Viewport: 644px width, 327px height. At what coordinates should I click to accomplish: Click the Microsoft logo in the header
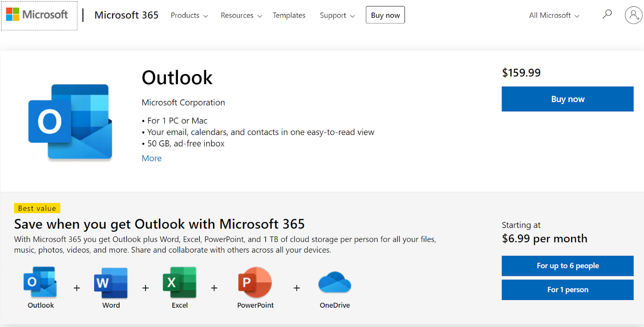click(x=37, y=15)
